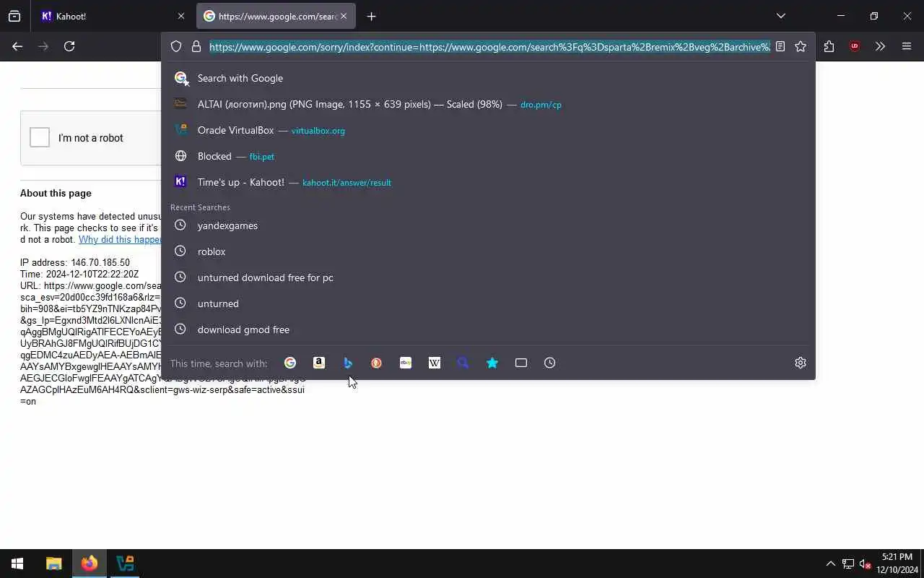Search with Google one-off engine icon
The image size is (924, 578).
[x=290, y=363]
